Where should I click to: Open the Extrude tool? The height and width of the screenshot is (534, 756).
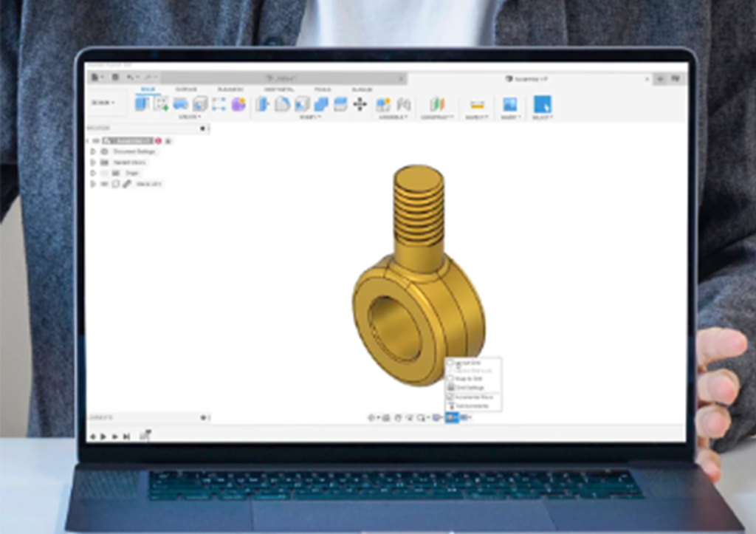coord(179,104)
